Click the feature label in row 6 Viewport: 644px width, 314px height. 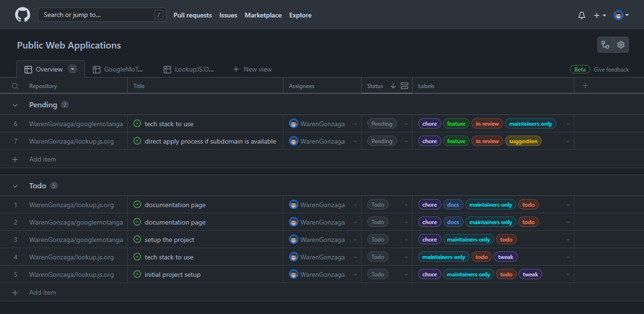[x=456, y=124]
